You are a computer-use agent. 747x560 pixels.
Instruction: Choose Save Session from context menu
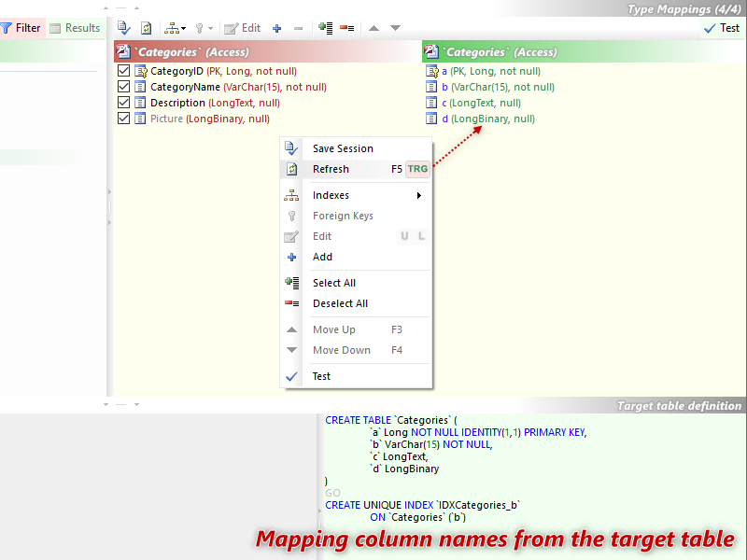pos(357,148)
